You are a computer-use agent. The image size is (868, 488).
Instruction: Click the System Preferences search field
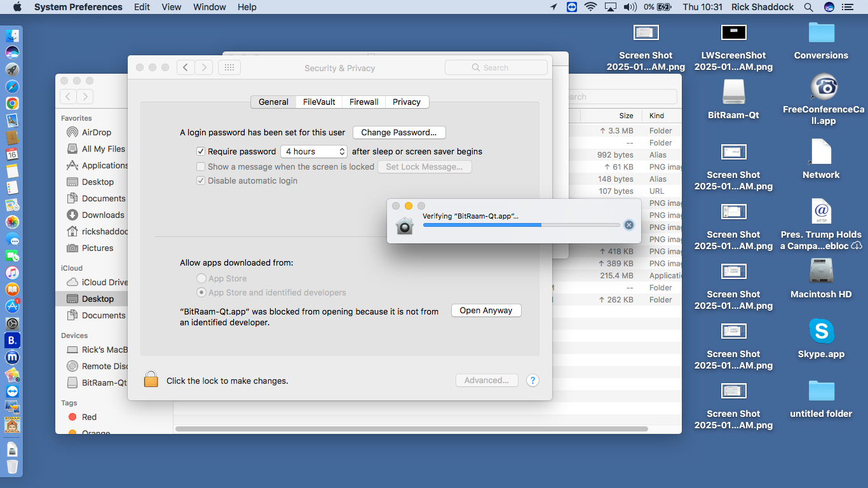[496, 67]
